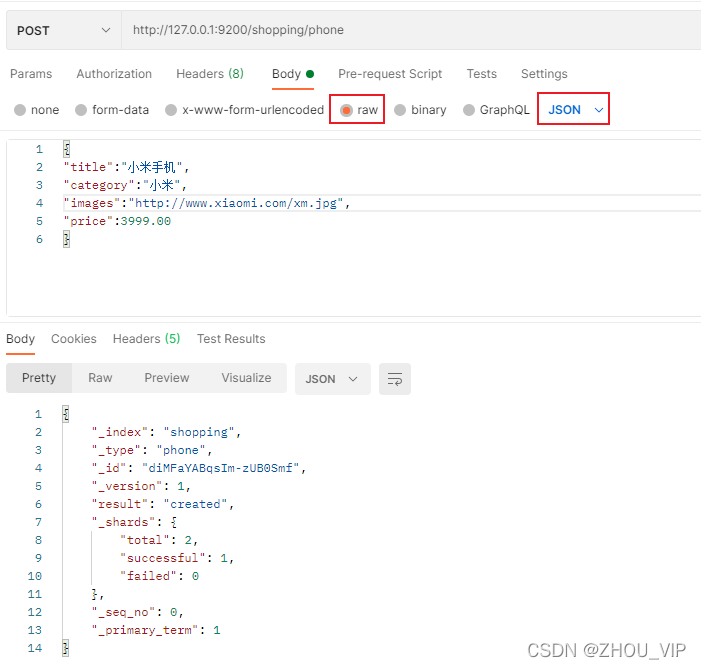701x669 pixels.
Task: Select the response Body tab
Action: pyautogui.click(x=21, y=339)
